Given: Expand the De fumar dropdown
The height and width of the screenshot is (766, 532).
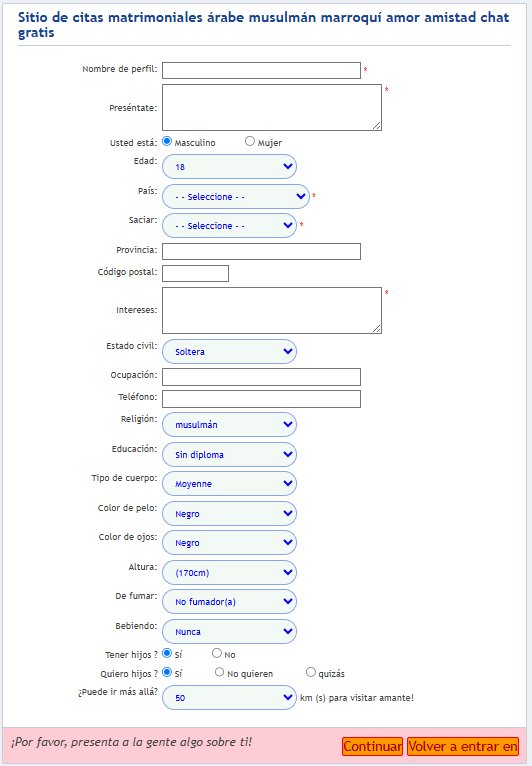Looking at the screenshot, I should coord(229,601).
